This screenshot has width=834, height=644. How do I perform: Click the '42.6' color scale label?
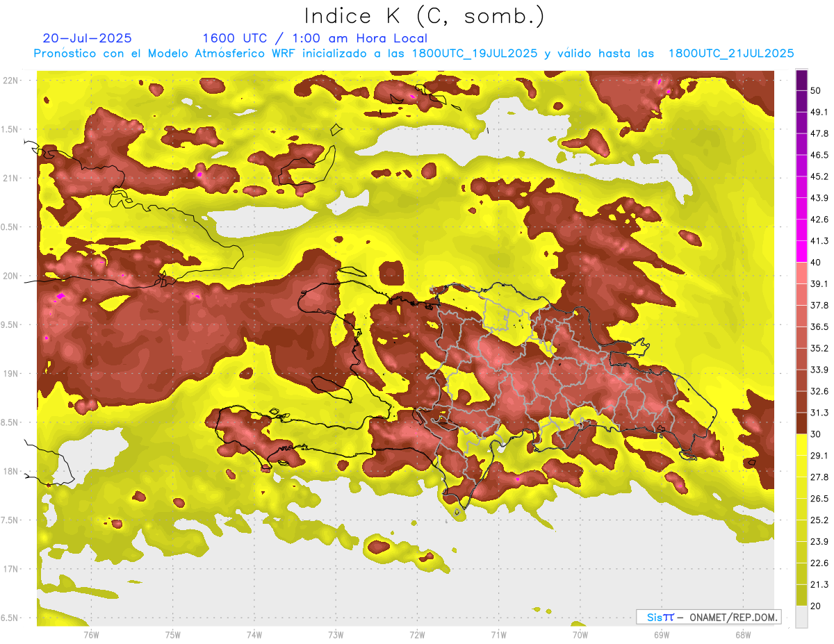(819, 220)
